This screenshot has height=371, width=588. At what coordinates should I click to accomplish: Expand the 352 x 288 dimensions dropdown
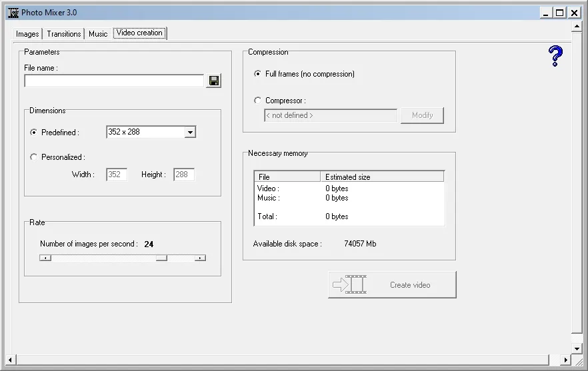(x=190, y=133)
